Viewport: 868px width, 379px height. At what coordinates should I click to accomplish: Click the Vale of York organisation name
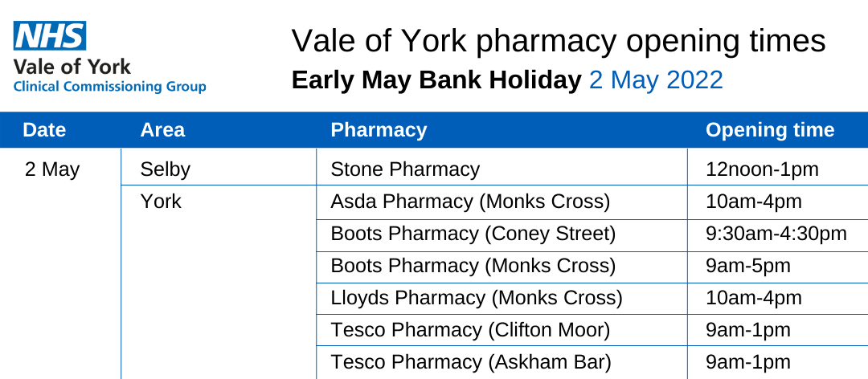[x=72, y=67]
